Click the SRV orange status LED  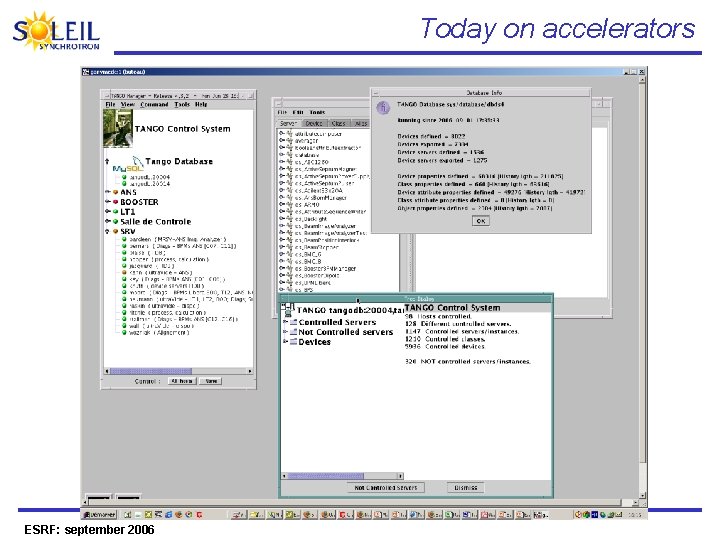[115, 231]
